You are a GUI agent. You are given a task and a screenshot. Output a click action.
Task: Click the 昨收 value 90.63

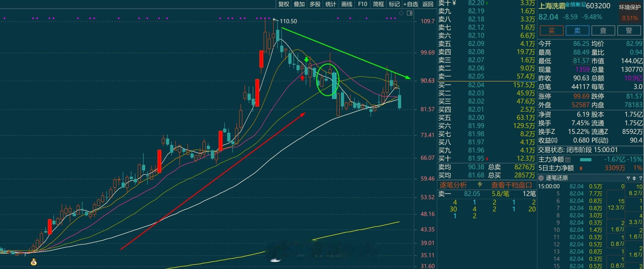(581, 78)
